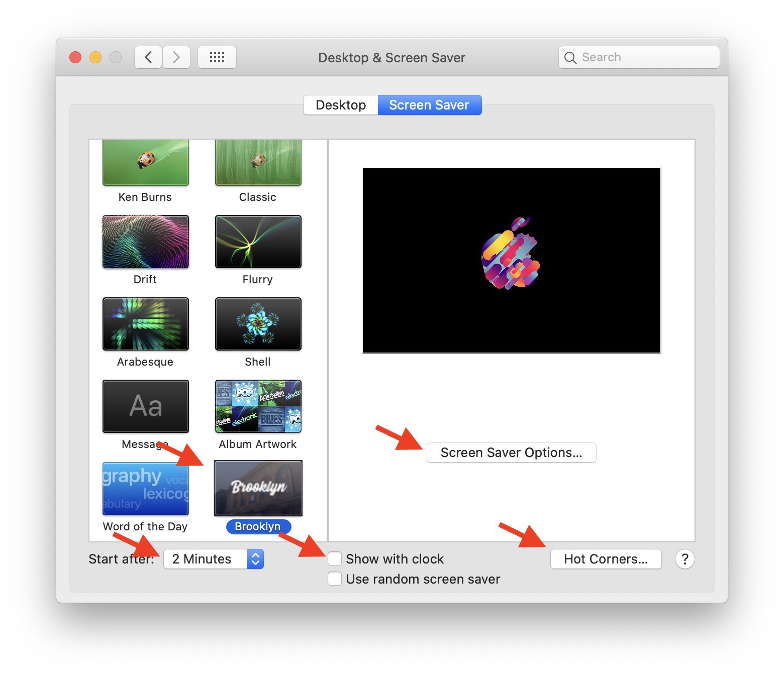Select the Arabesque screen saver
The image size is (784, 677).
coord(145,324)
